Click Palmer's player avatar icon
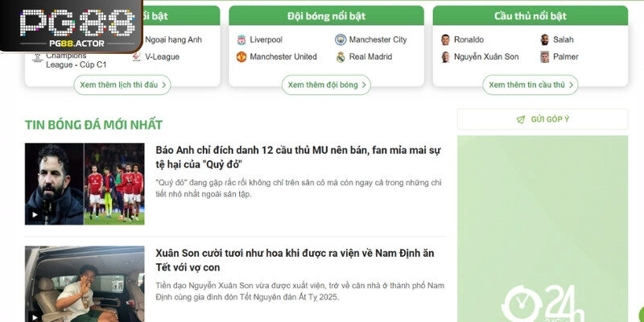Viewport: 644px width, 322px height. pos(544,57)
